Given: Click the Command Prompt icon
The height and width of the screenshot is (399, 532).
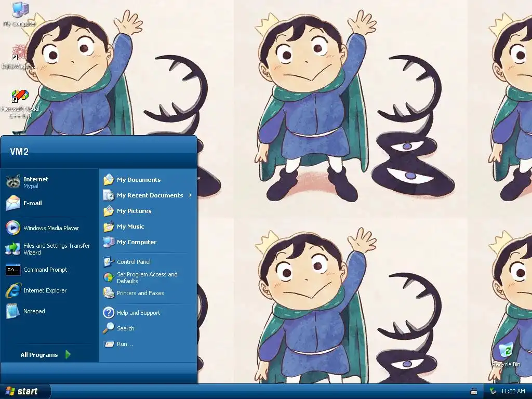Looking at the screenshot, I should click(13, 270).
